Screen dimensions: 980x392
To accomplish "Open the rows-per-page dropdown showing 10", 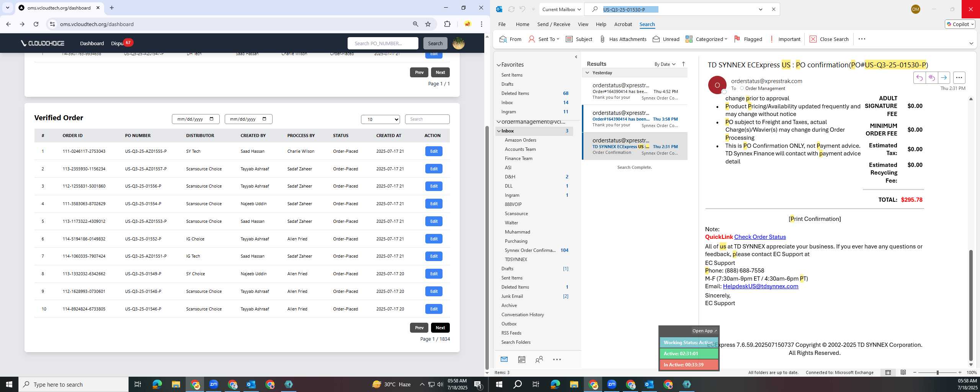I will (x=380, y=119).
